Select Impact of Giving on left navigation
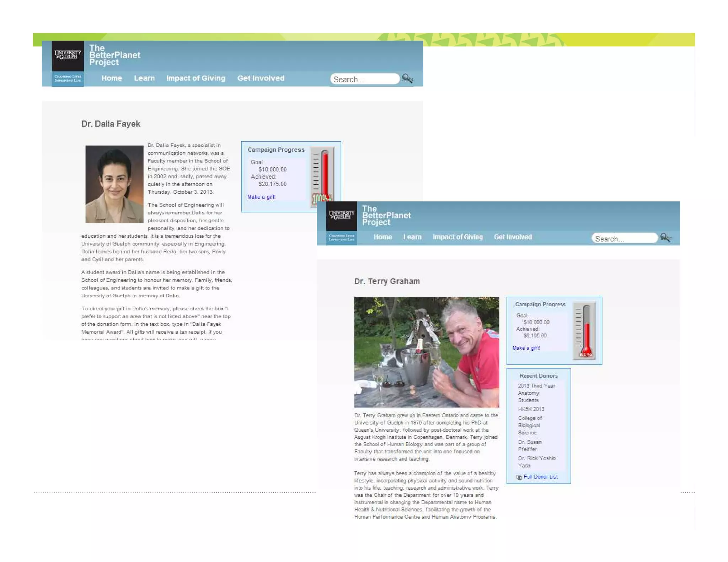 click(196, 78)
